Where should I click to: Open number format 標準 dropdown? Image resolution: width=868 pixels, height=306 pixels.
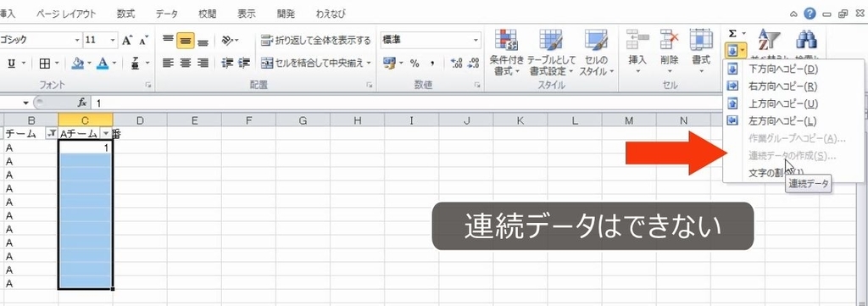pyautogui.click(x=476, y=41)
